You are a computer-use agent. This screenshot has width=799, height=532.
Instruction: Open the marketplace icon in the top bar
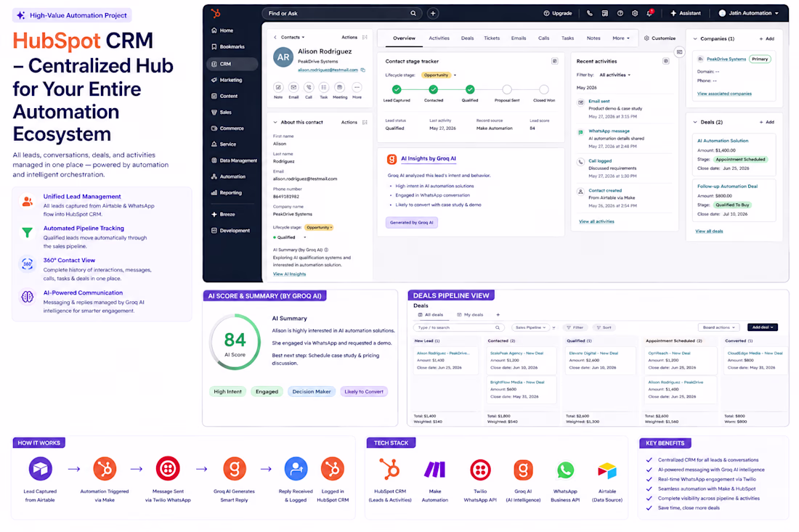tap(605, 13)
